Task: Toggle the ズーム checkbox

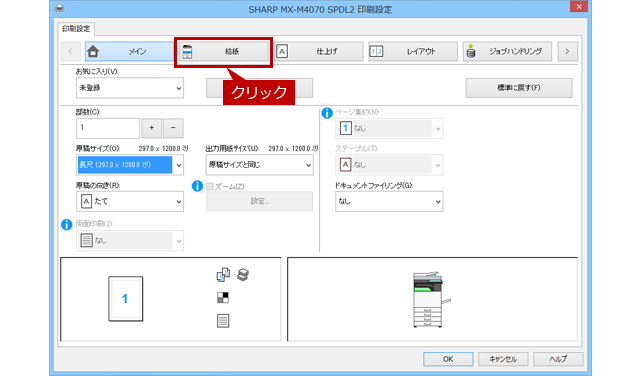Action: pos(210,187)
